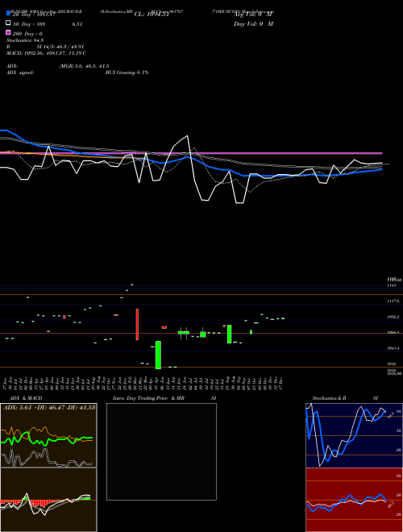Click the 'ADX:' label in header

click(x=12, y=66)
